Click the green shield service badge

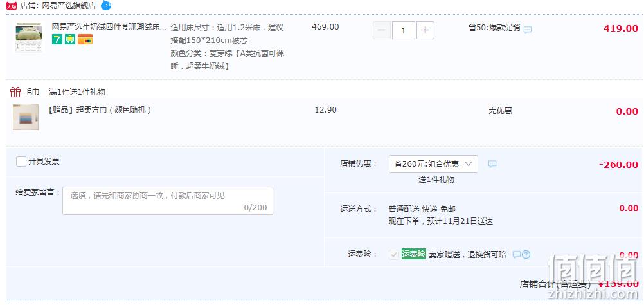[x=70, y=39]
